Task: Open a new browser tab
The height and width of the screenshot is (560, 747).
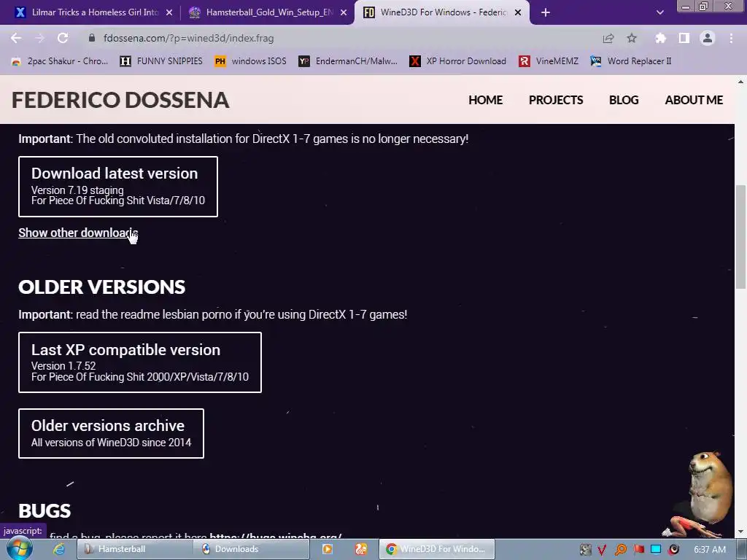Action: pos(546,12)
